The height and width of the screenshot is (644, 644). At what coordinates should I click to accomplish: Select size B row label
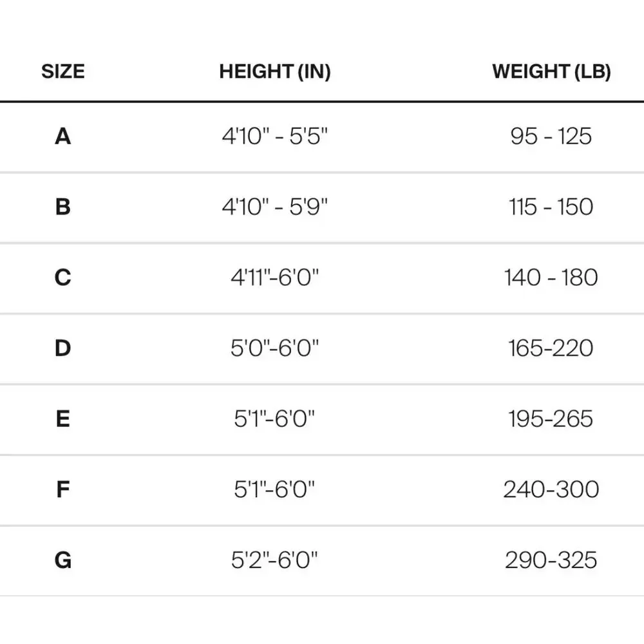click(63, 207)
